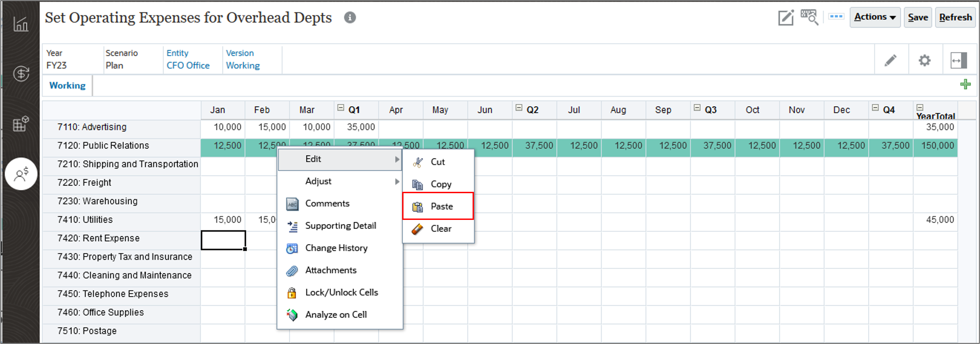Select the highlighted Expenses icon in the sidebar

(21, 174)
